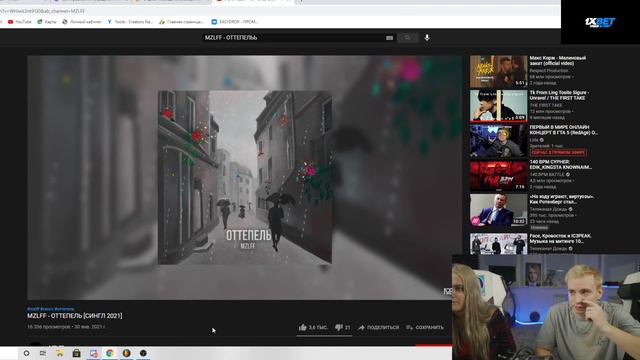Open the on-screen keyboard icon in search box

tap(389, 38)
